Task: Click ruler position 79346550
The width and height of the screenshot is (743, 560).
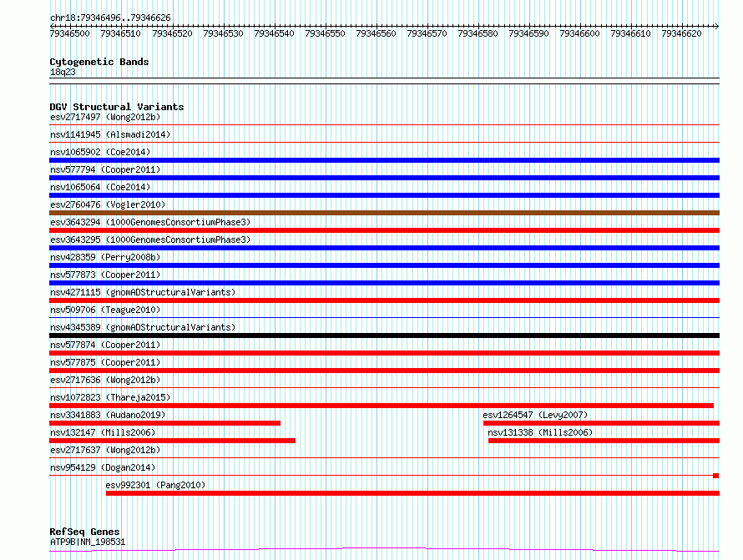Action: 325,33
